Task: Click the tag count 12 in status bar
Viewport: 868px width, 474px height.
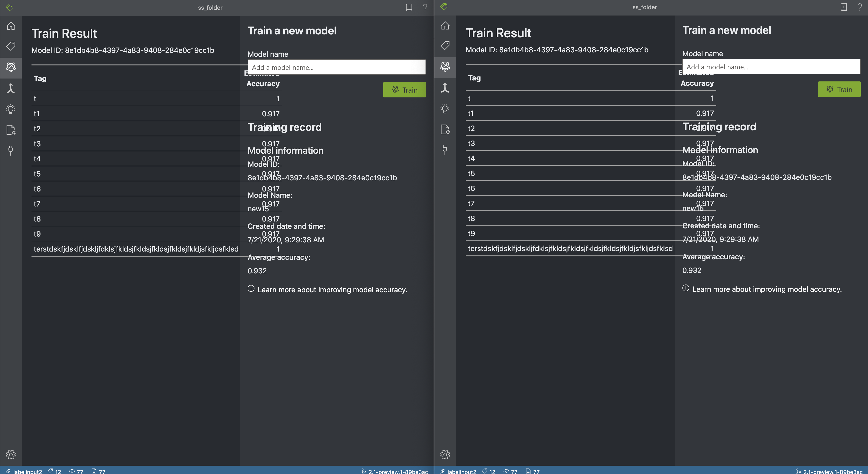Action: point(57,471)
